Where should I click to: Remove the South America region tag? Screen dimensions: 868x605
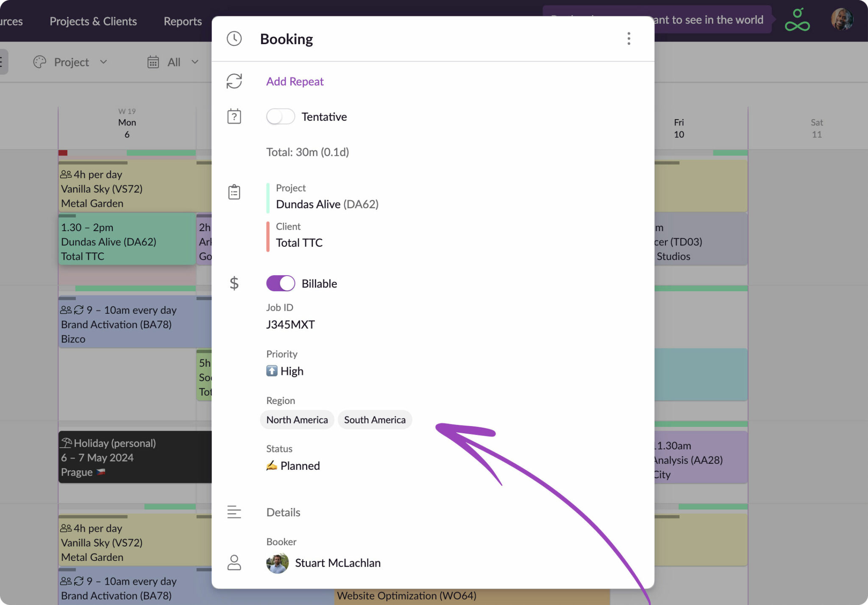(x=375, y=420)
